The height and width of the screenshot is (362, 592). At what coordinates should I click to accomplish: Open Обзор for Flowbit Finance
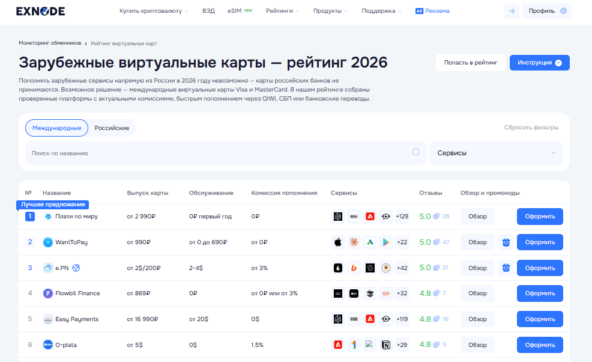pyautogui.click(x=477, y=293)
